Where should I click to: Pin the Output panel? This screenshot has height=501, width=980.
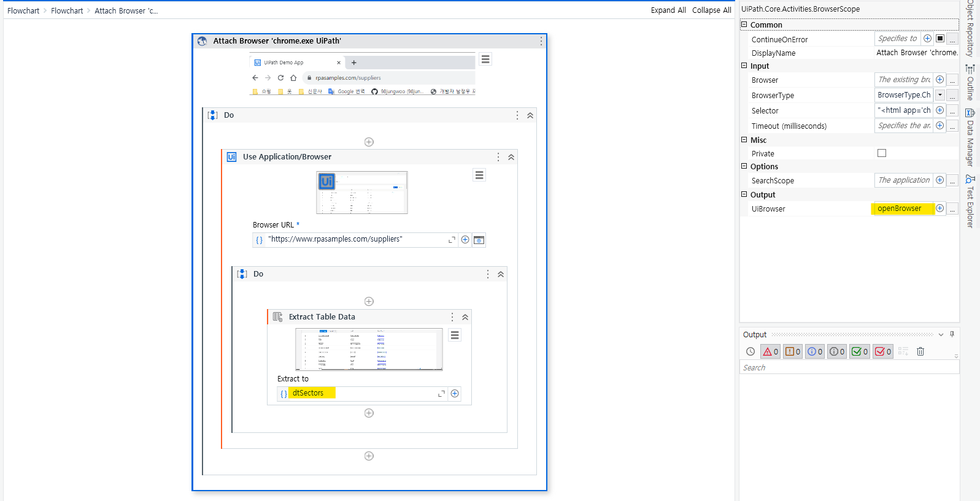(952, 334)
